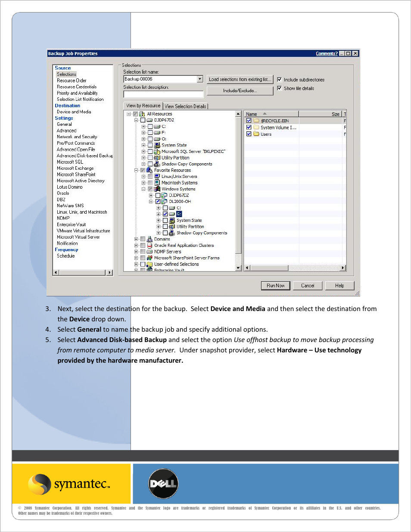Check the User-defined Selections checkbox
Screen dimensions: 411x532
tap(143, 264)
